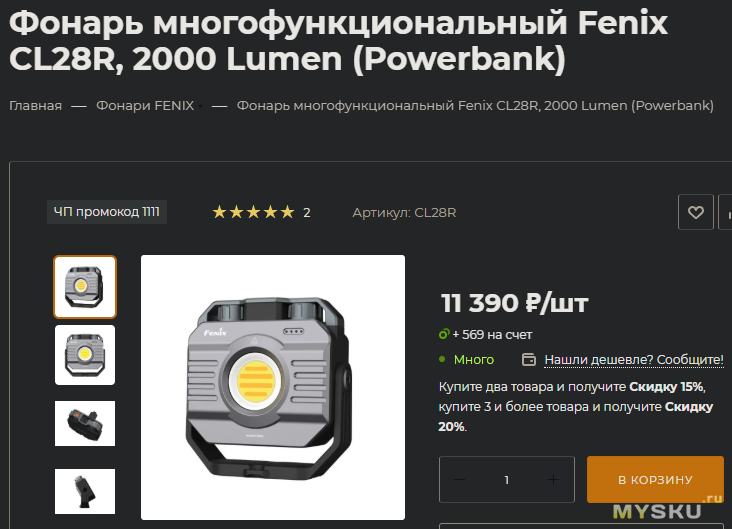Expand the 'Фонари FENIX' breadcrumb dropdown arrow

pos(200,106)
